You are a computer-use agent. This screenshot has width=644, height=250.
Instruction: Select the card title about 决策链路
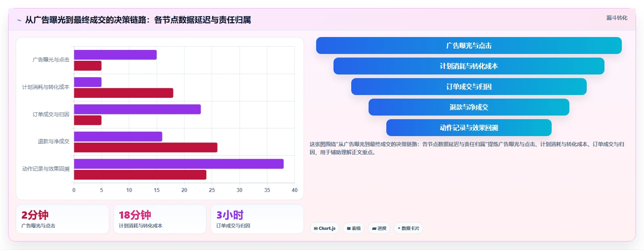coord(138,20)
